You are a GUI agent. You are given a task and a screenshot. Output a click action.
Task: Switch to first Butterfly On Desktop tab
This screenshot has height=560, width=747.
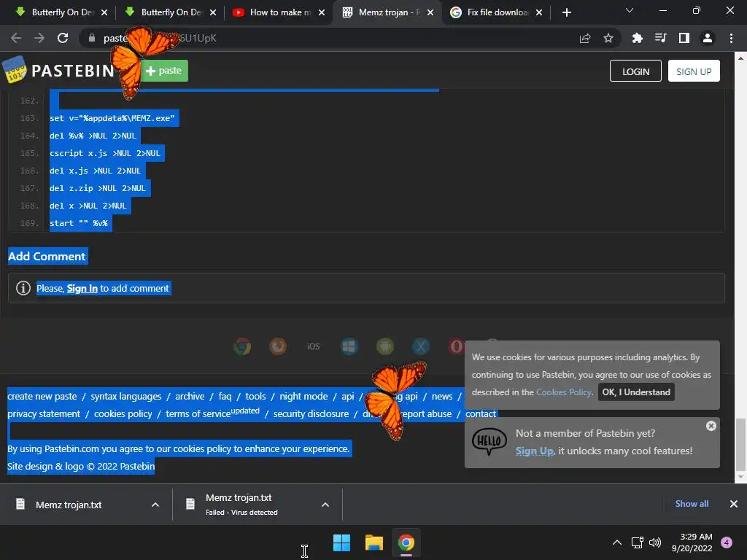63,12
